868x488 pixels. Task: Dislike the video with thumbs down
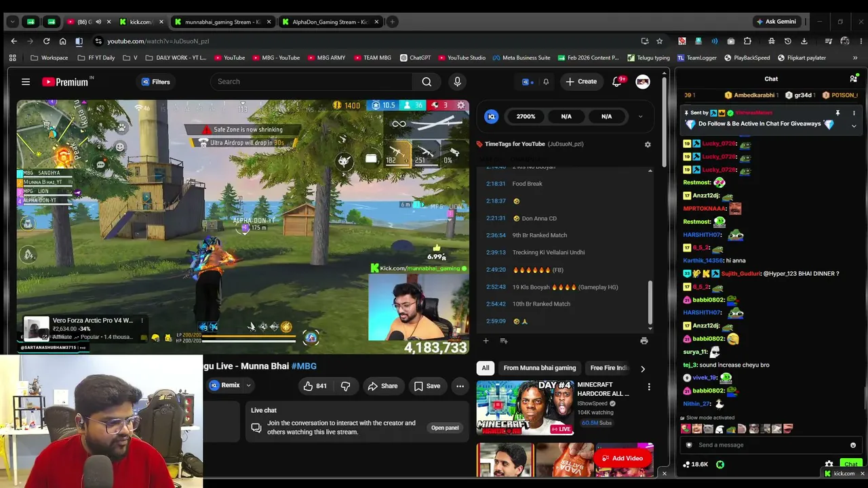[345, 386]
